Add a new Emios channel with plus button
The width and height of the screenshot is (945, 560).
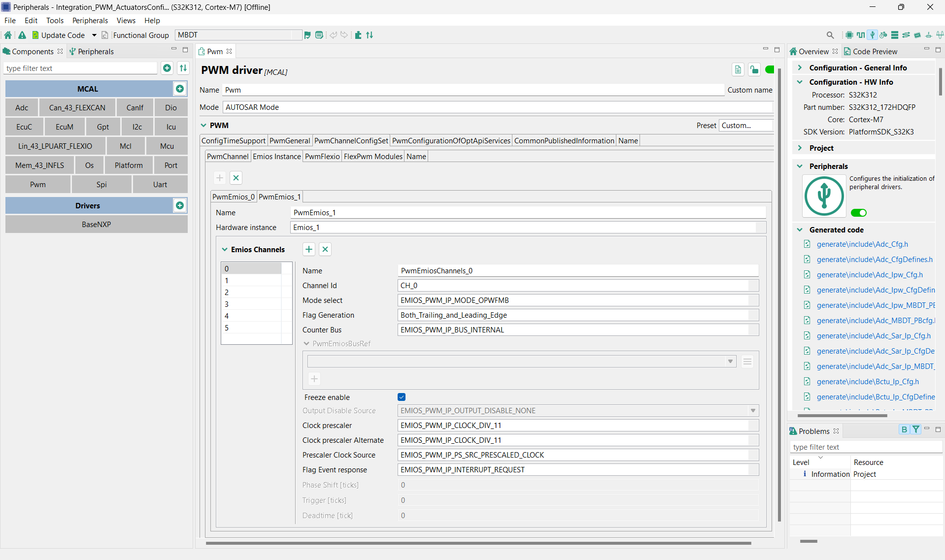click(x=308, y=249)
